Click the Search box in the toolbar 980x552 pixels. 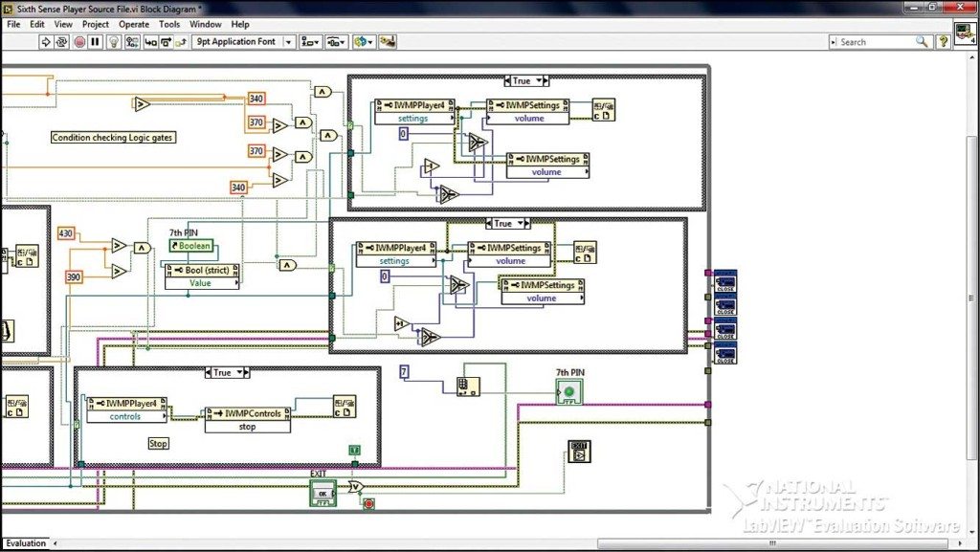coord(876,41)
